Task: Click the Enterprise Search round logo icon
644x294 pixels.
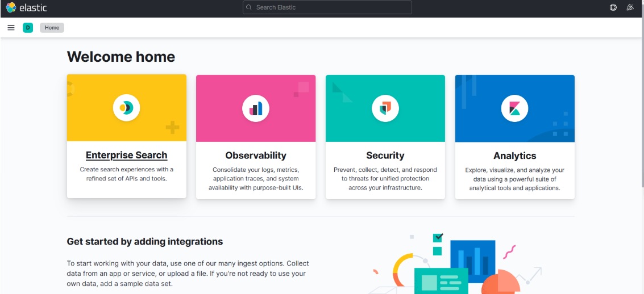Action: pos(127,108)
